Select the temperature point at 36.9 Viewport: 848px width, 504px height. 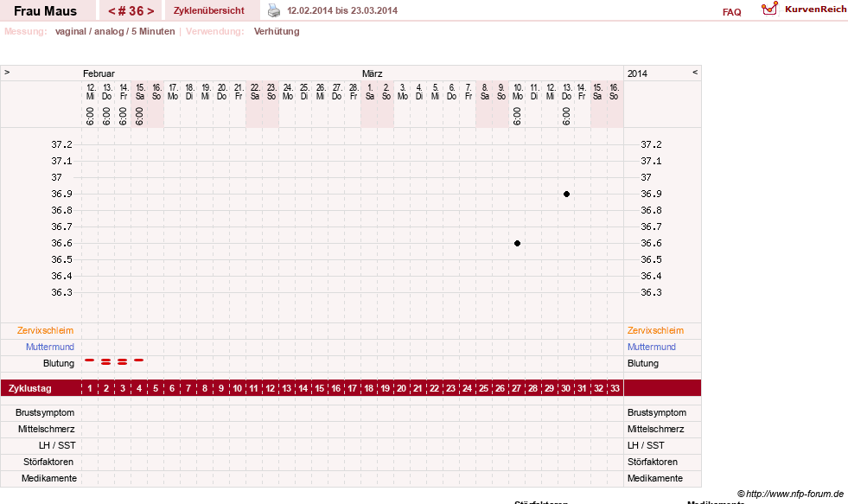(x=566, y=195)
